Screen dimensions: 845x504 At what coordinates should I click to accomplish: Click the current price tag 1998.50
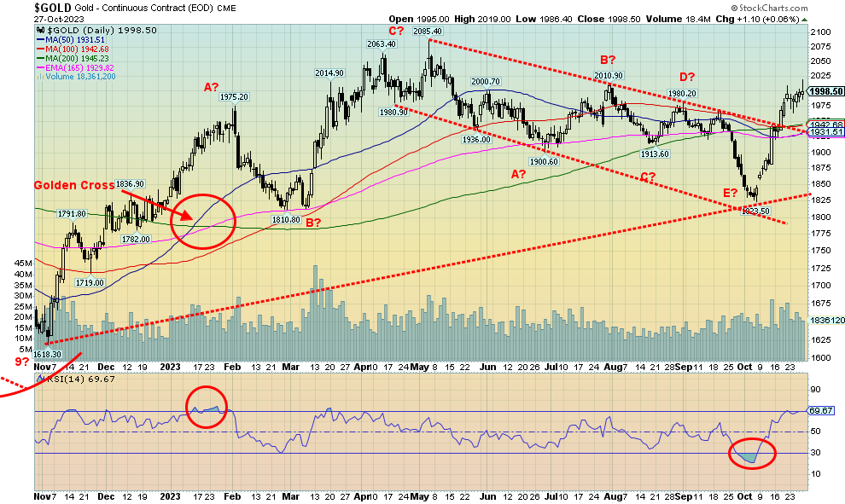click(827, 91)
